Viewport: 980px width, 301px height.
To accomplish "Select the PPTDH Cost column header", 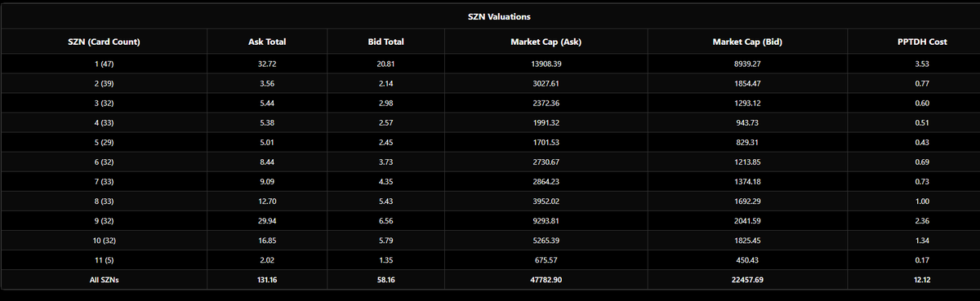I will pos(922,42).
